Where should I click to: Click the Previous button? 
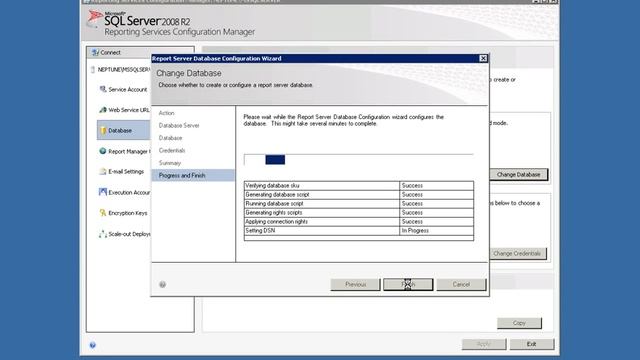pyautogui.click(x=355, y=284)
